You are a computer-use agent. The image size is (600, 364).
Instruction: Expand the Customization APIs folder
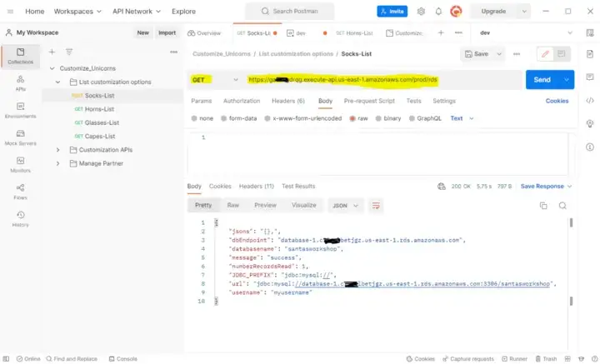click(57, 150)
